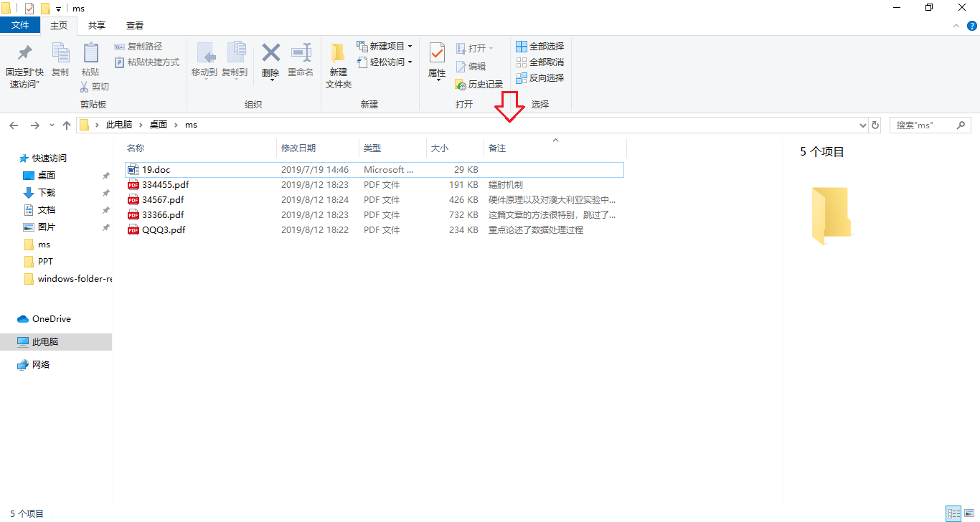View file history using 历史记录 icon

[x=479, y=84]
